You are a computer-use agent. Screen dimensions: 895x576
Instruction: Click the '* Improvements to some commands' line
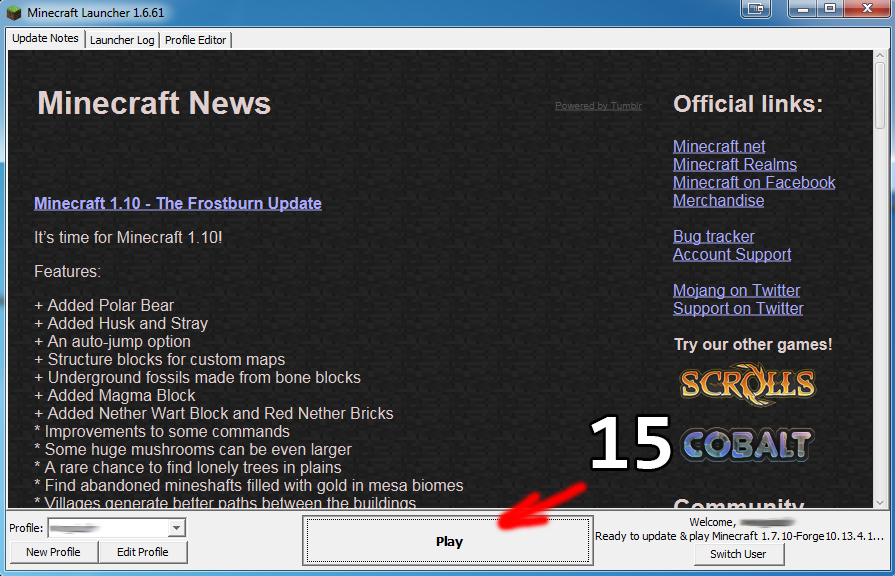(162, 432)
